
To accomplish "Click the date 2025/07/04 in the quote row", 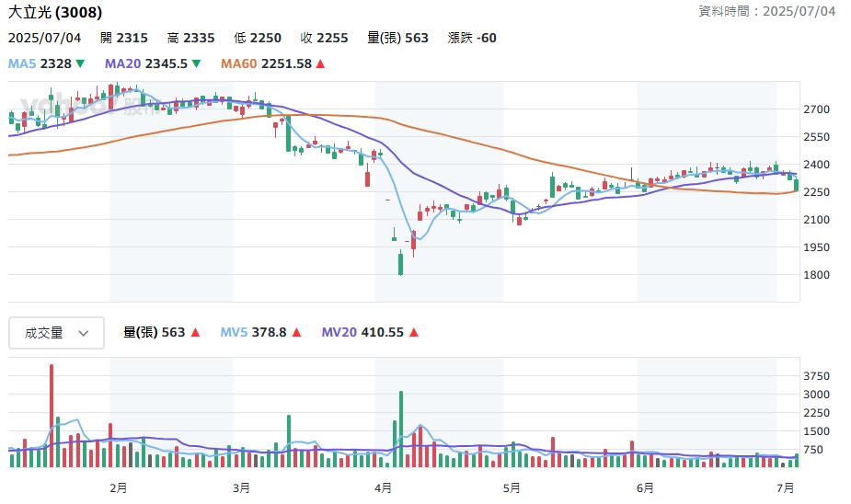I will (44, 38).
